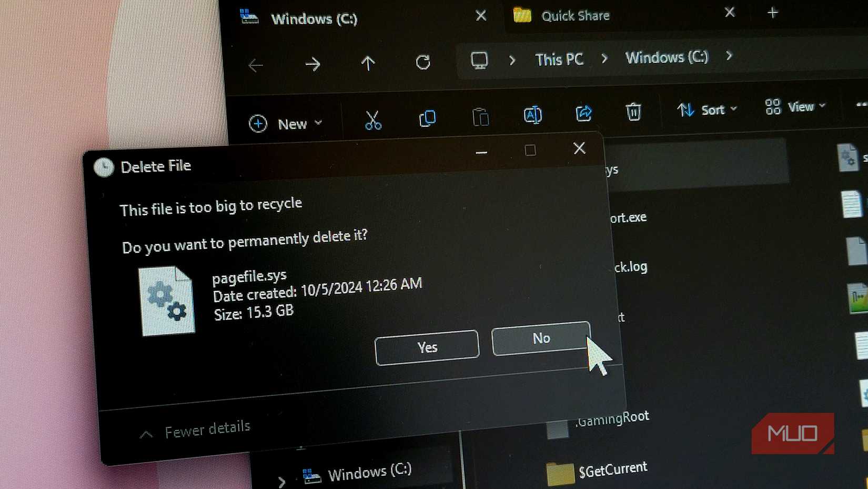
Task: Click the Back navigation arrow
Action: point(256,66)
